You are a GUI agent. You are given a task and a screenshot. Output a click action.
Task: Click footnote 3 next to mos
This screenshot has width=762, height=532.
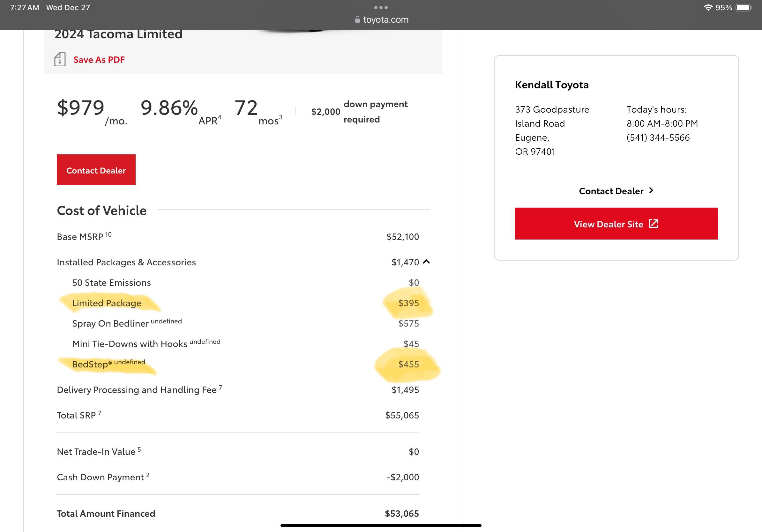click(x=280, y=117)
